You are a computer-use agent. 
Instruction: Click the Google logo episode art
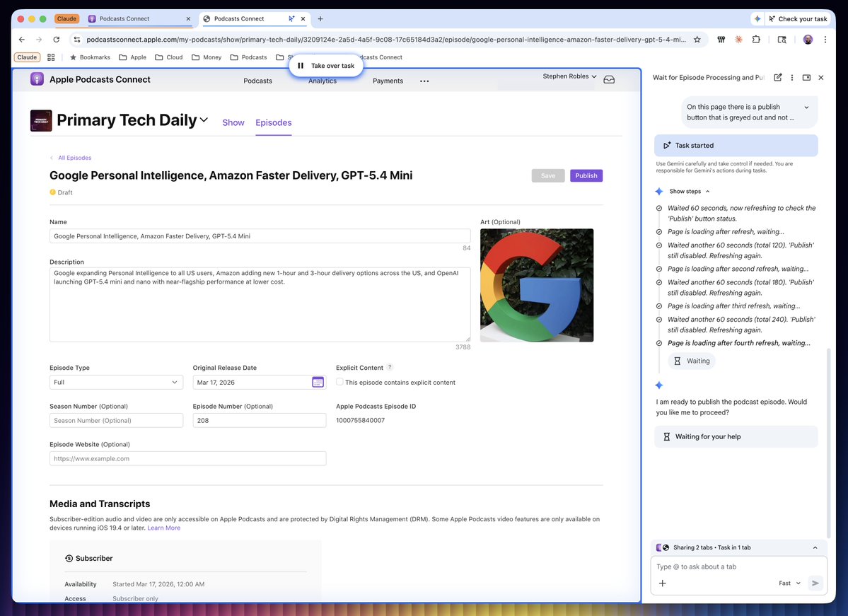click(537, 285)
